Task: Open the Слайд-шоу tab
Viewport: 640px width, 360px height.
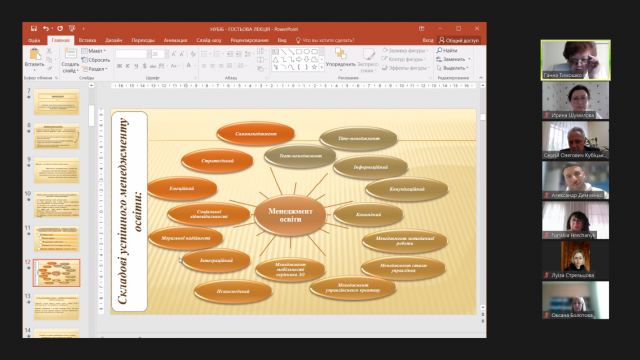Action: click(x=209, y=40)
